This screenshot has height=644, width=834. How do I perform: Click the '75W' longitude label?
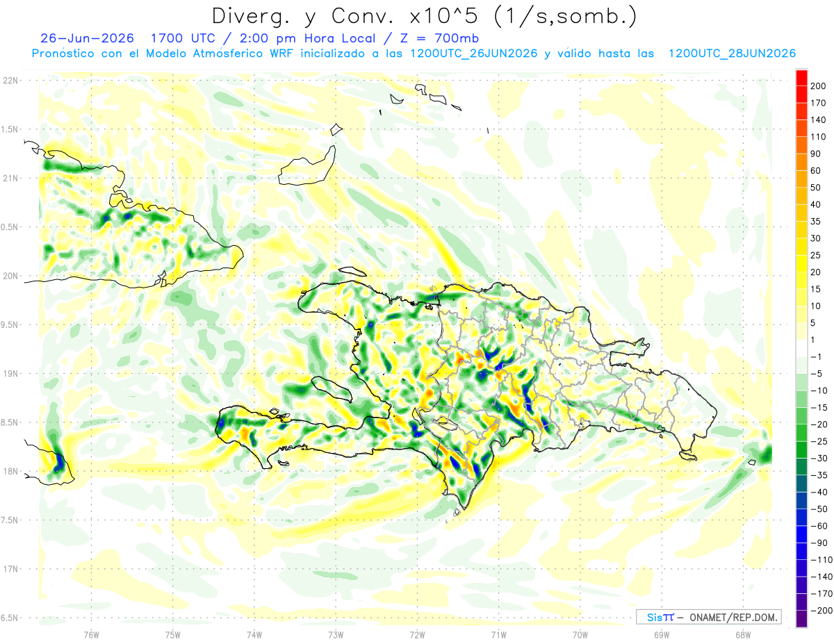coord(172,634)
